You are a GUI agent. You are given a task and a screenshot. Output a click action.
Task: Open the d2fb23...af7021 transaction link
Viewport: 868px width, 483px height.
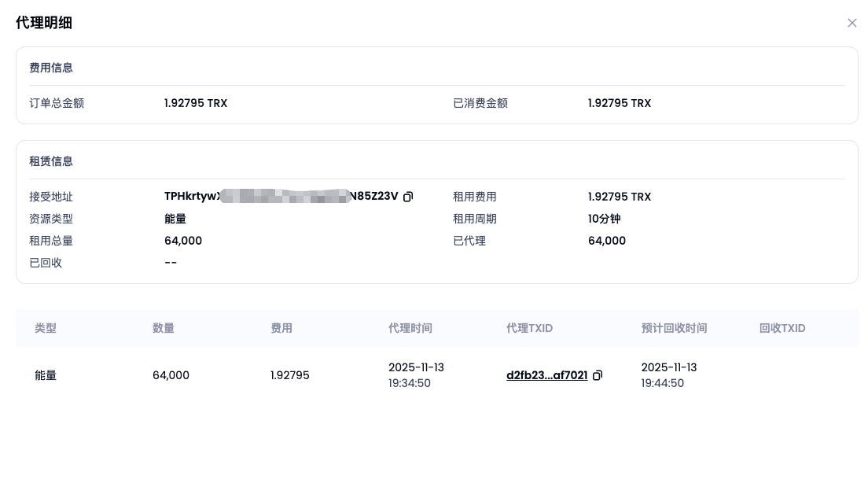point(546,375)
